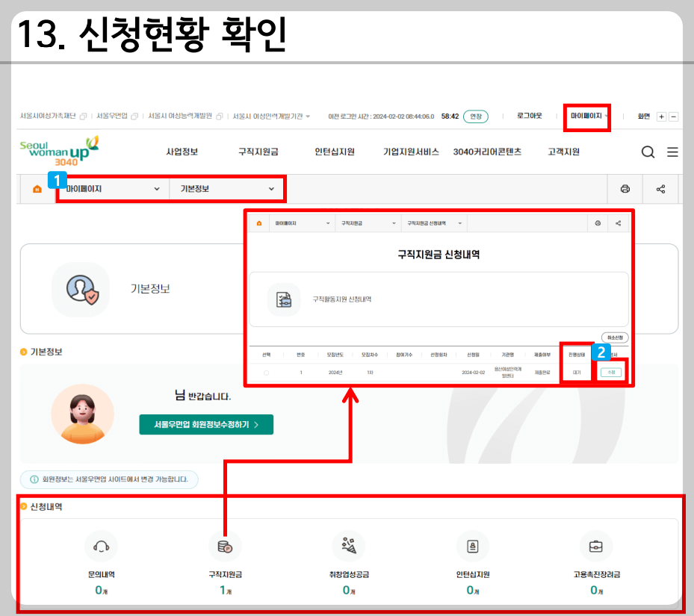Select the radio button for application row 1
The image size is (694, 616).
pyautogui.click(x=266, y=371)
